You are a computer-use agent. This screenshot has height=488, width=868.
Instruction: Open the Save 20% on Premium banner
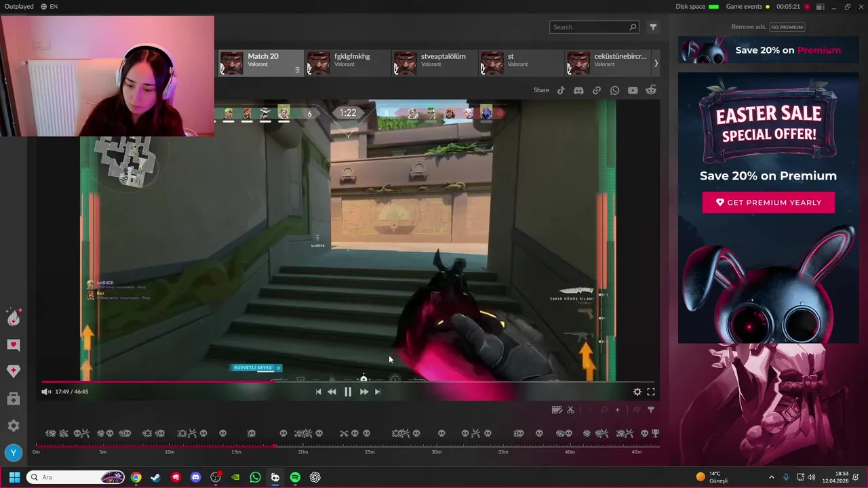768,50
